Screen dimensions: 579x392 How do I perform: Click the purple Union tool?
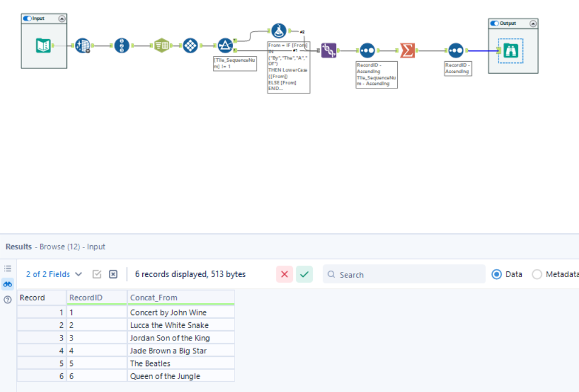point(329,50)
